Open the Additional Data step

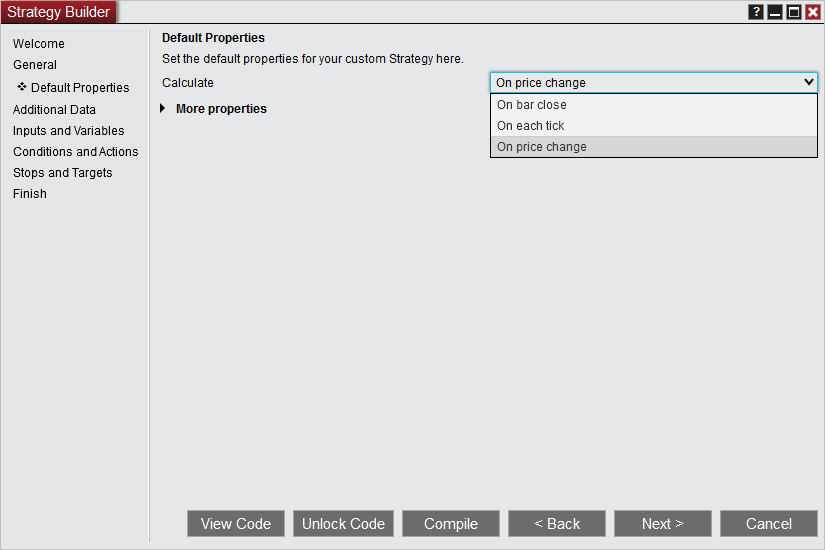54,110
